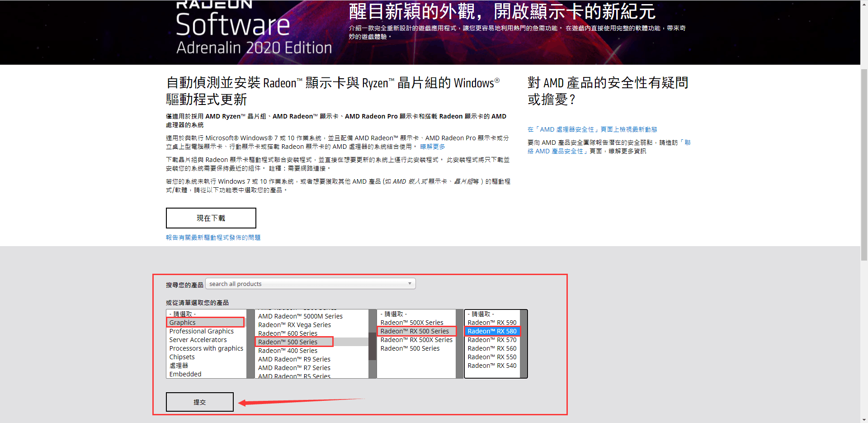Select Embedded in the category list
The width and height of the screenshot is (868, 423).
click(x=206, y=374)
